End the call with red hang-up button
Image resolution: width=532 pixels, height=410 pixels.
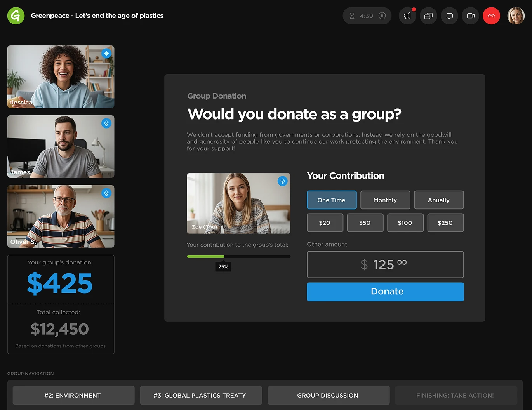point(491,16)
